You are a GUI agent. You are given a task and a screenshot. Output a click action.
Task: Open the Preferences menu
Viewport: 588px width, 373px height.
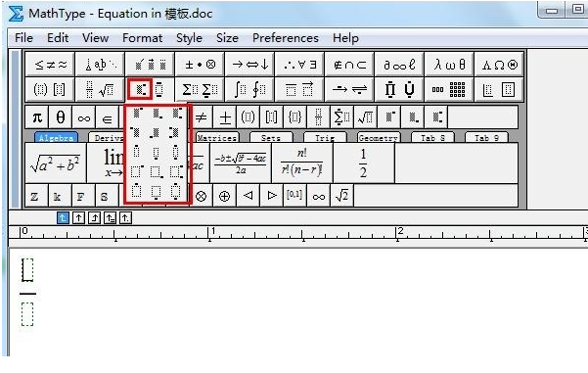(286, 38)
